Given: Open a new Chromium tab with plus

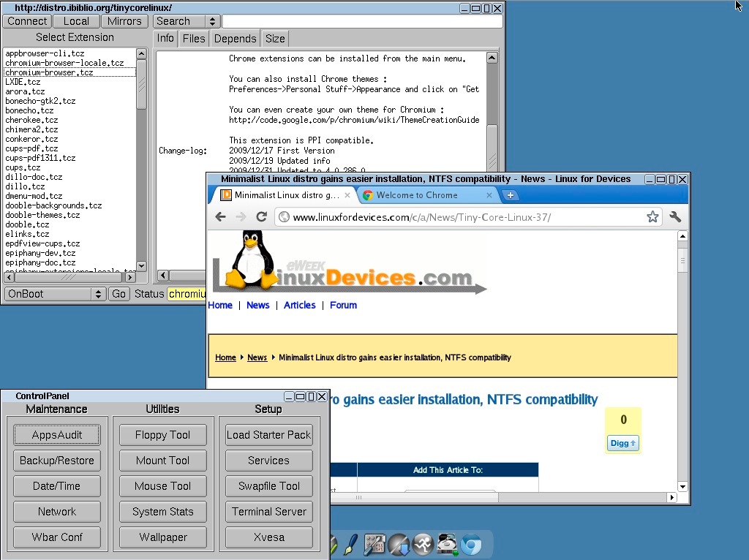Looking at the screenshot, I should (x=510, y=195).
